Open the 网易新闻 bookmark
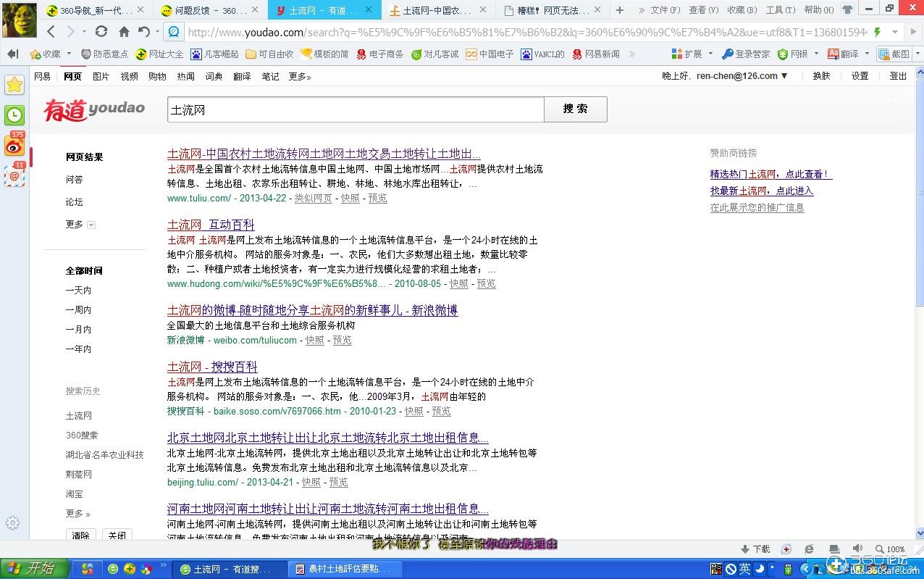Viewport: 924px width, 579px height. (x=595, y=54)
